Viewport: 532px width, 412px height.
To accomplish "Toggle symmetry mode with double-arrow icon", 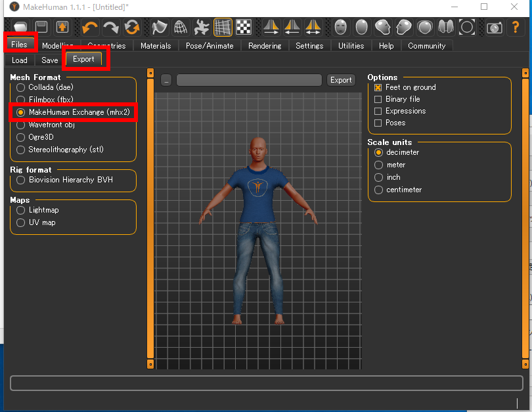I will [x=313, y=27].
